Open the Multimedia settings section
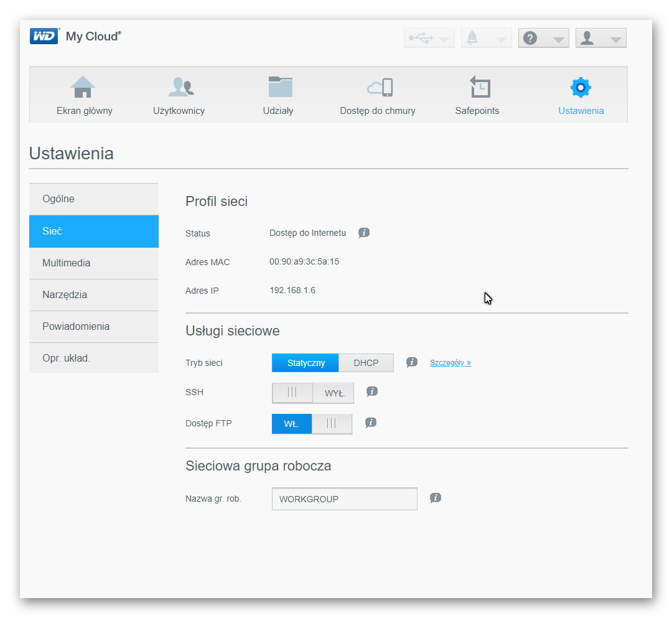 tap(94, 263)
